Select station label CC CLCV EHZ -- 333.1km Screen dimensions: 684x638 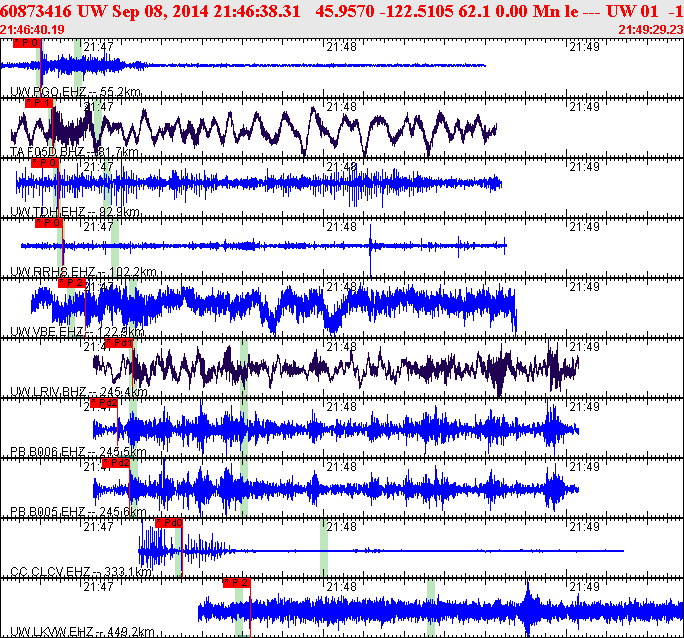81,571
